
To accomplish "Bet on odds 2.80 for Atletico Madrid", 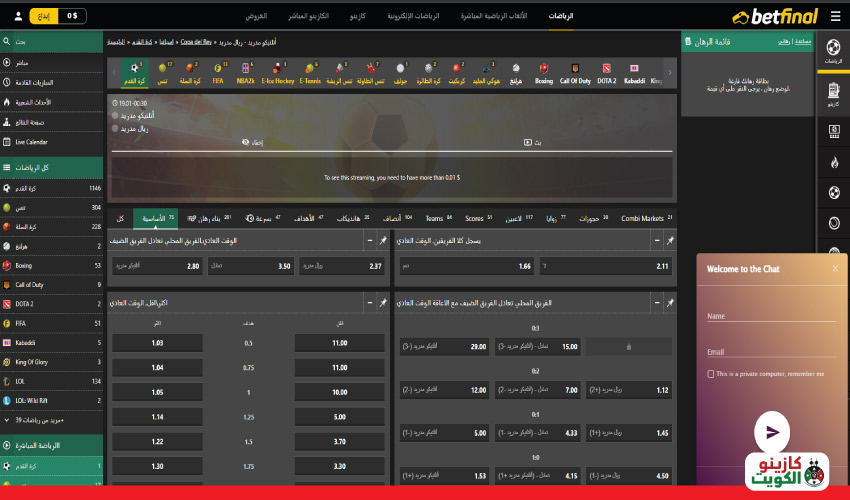I will pyautogui.click(x=157, y=266).
